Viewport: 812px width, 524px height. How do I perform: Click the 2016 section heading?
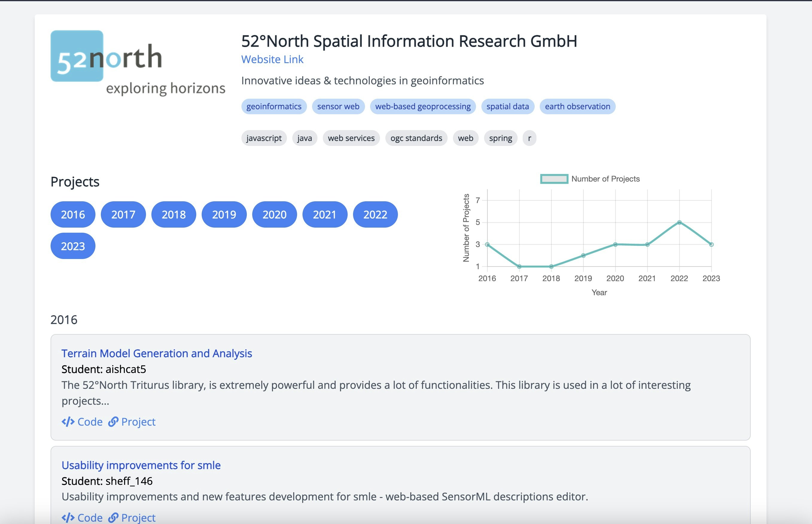coord(64,320)
